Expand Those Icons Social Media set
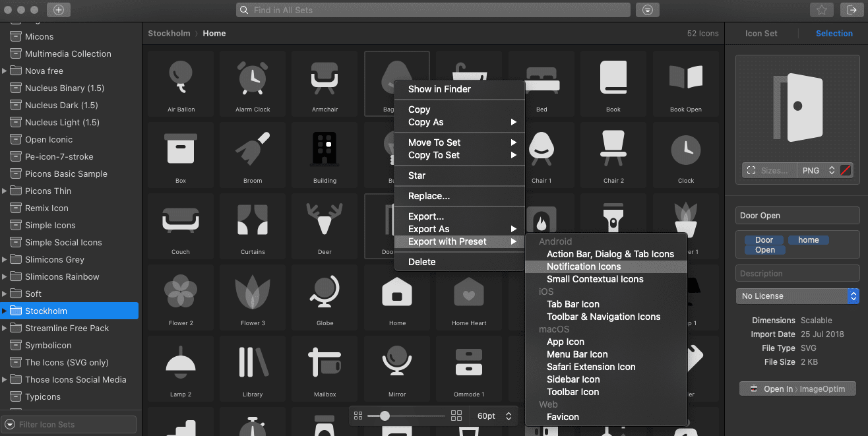Image resolution: width=868 pixels, height=436 pixels. tap(5, 379)
